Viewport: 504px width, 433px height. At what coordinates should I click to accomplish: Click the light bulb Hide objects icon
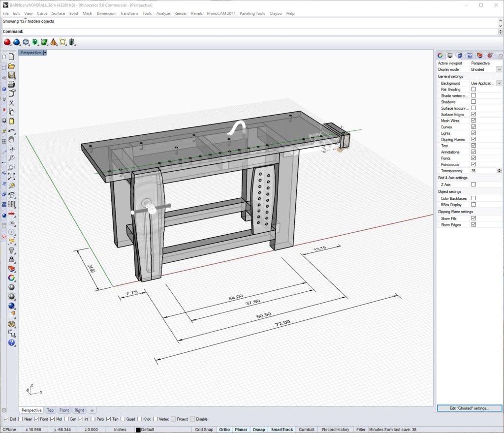click(x=11, y=250)
